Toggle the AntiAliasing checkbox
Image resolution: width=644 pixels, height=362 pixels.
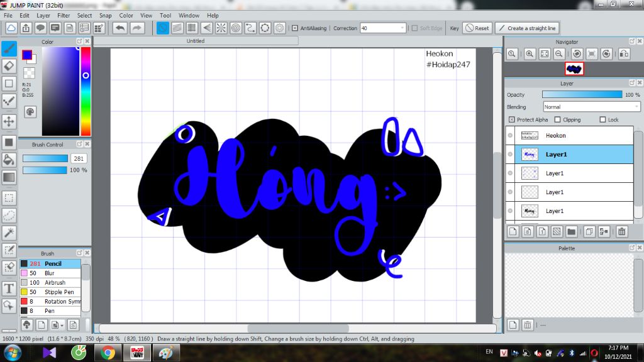(295, 28)
